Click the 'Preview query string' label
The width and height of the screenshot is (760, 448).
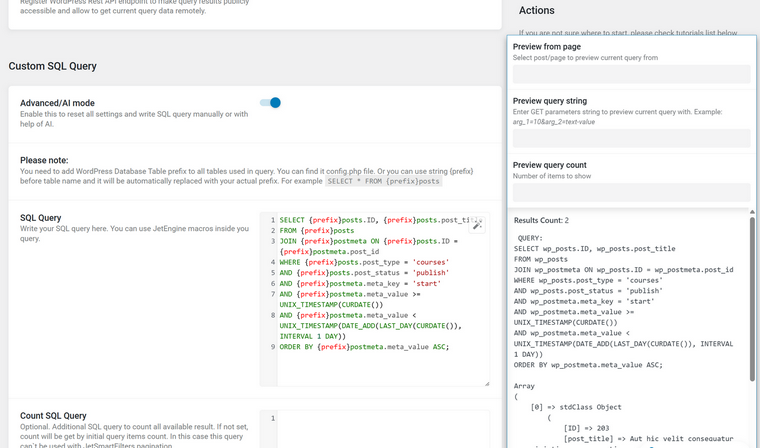tap(550, 101)
